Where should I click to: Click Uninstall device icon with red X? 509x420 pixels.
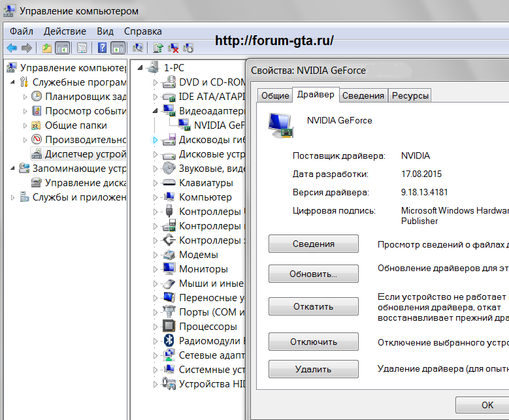[174, 48]
